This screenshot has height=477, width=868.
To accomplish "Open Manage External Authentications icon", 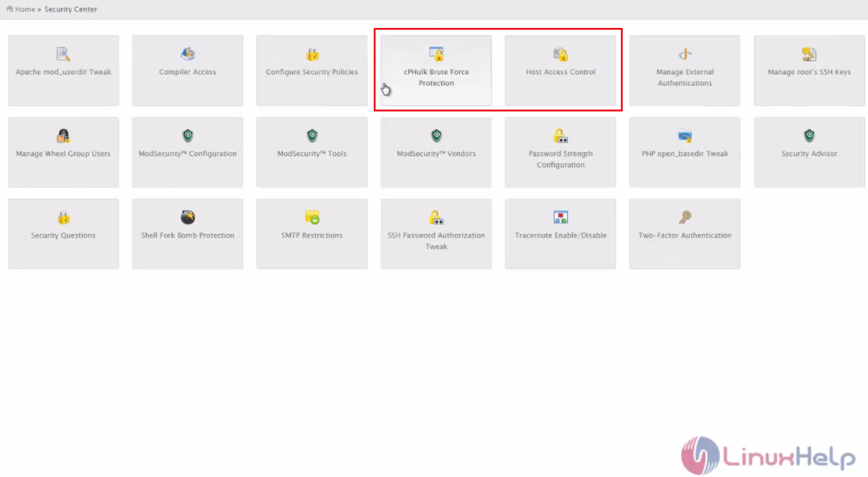I will pos(685,54).
